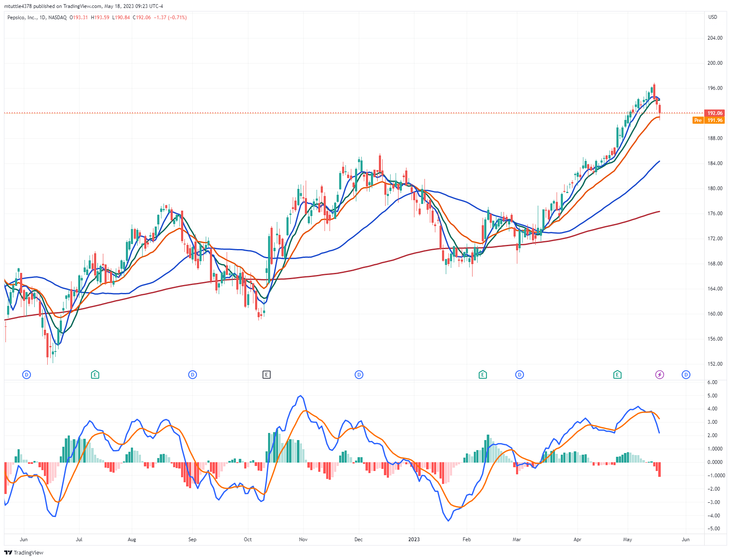731x560 pixels.
Task: Click the 200.00 price axis label
Action: (715, 63)
